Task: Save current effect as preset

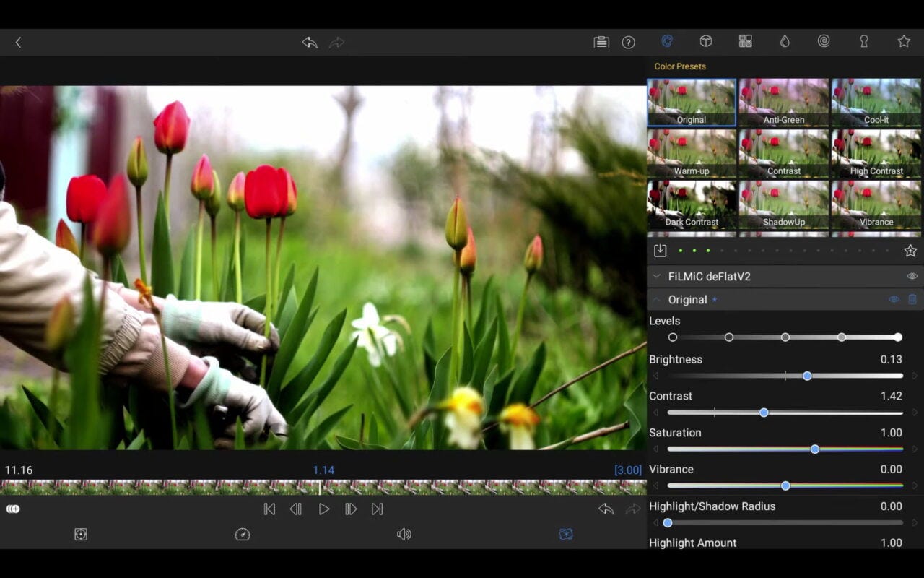Action: 660,251
